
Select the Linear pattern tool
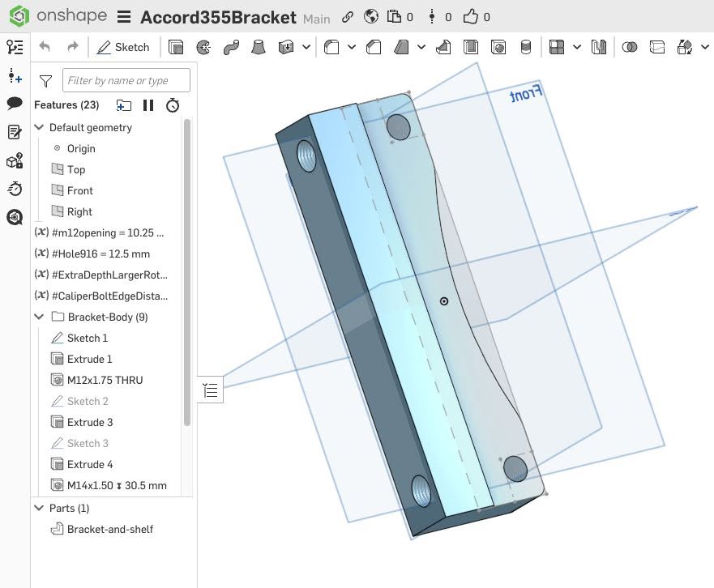pyautogui.click(x=557, y=47)
